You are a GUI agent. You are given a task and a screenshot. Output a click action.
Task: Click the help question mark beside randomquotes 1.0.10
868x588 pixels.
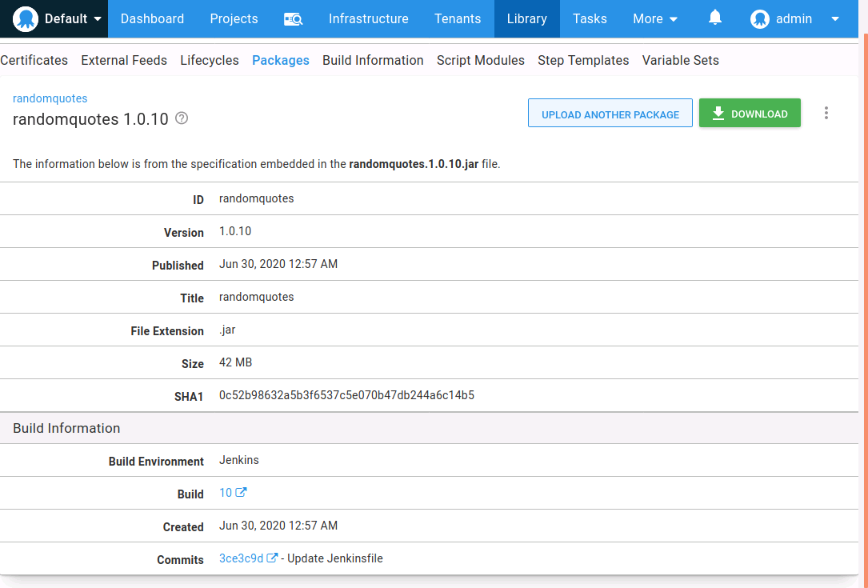[182, 118]
